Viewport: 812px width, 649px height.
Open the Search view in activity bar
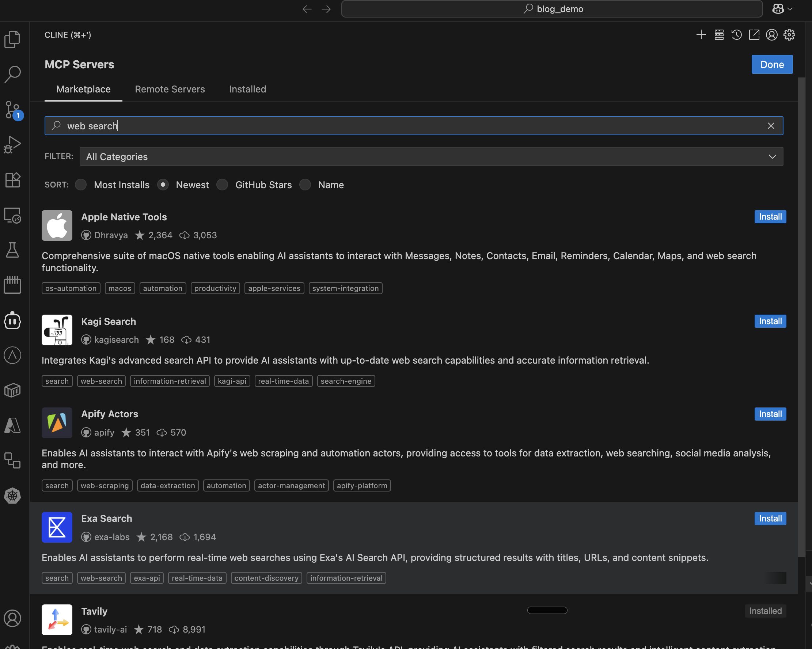click(12, 74)
